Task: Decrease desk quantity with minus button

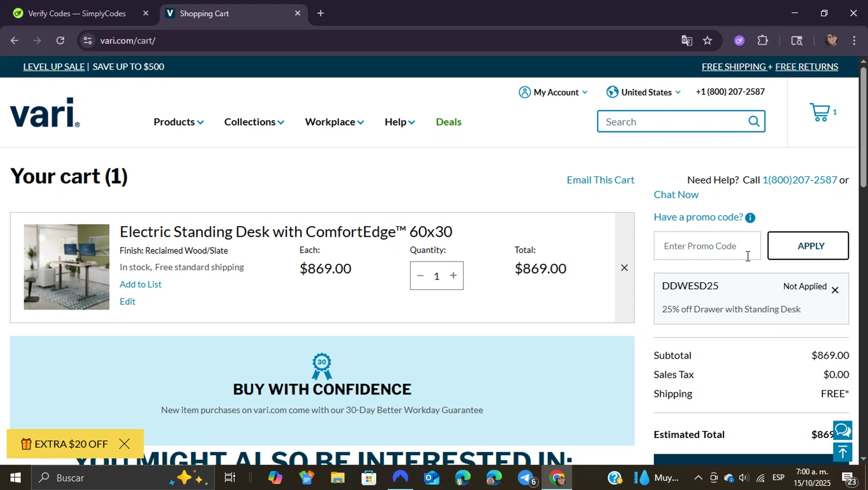Action: pos(421,276)
